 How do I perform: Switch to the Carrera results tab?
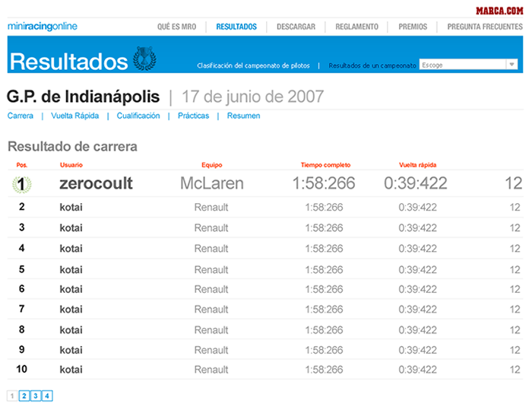tap(21, 116)
